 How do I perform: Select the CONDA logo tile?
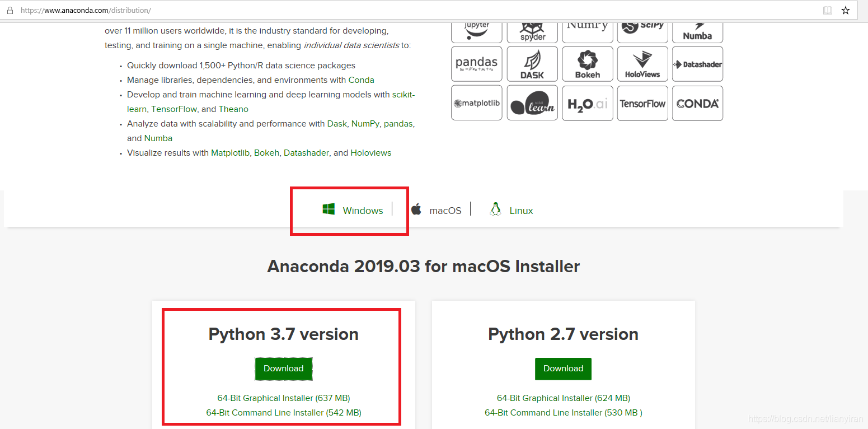pyautogui.click(x=697, y=103)
